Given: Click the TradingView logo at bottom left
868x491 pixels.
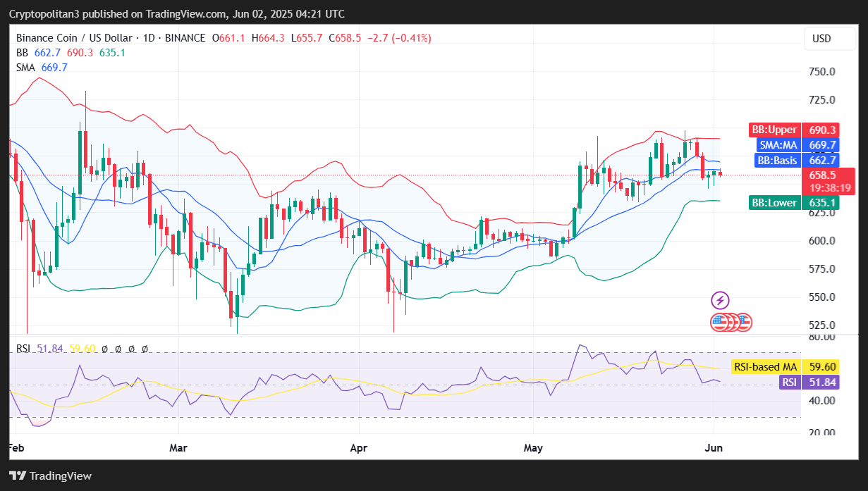Looking at the screenshot, I should pos(51,476).
